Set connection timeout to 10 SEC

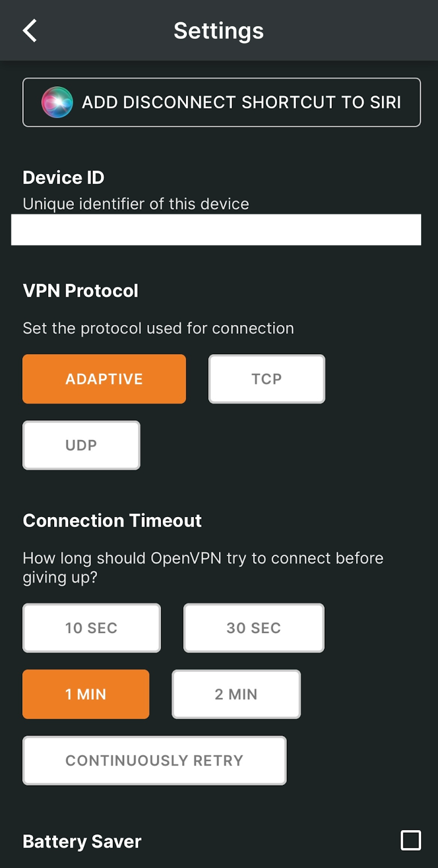click(x=92, y=628)
